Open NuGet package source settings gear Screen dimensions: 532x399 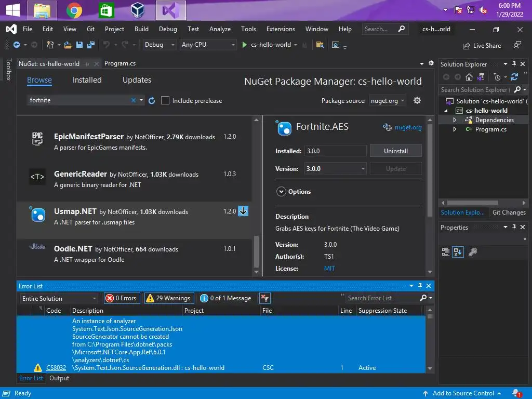pyautogui.click(x=417, y=100)
